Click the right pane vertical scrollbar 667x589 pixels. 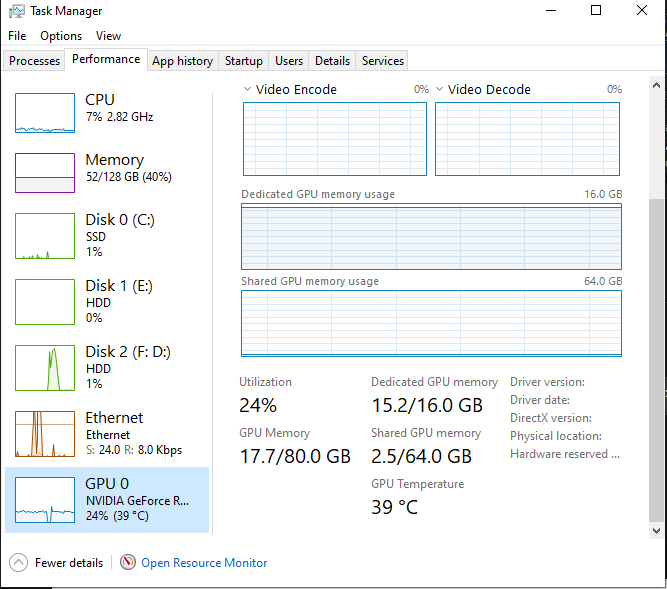[656, 360]
